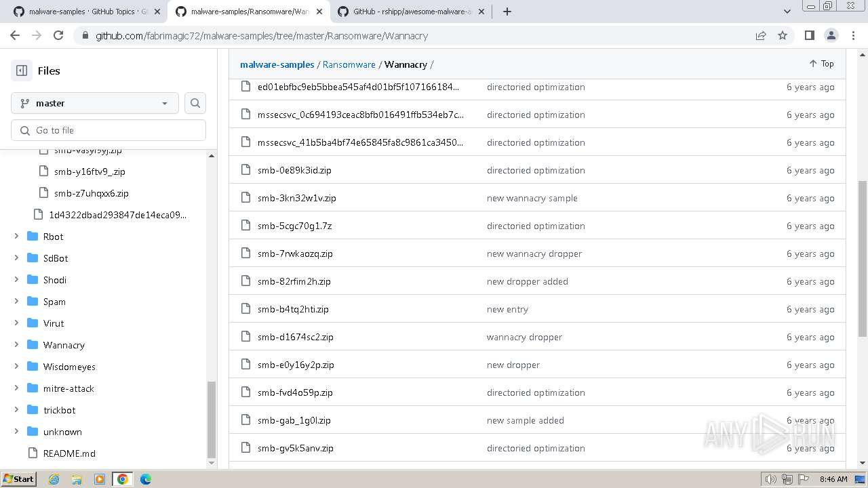
Task: Focus the Go to file input
Action: [108, 130]
